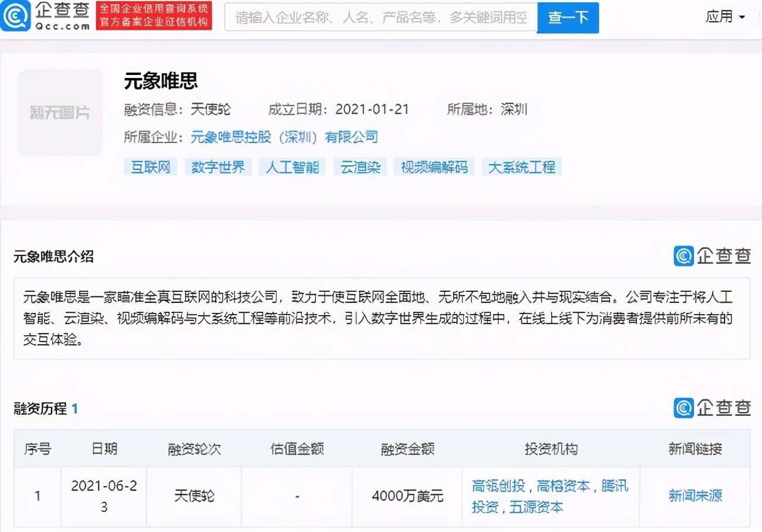The width and height of the screenshot is (762, 532).
Task: Click the 查一下 search button
Action: click(x=567, y=18)
